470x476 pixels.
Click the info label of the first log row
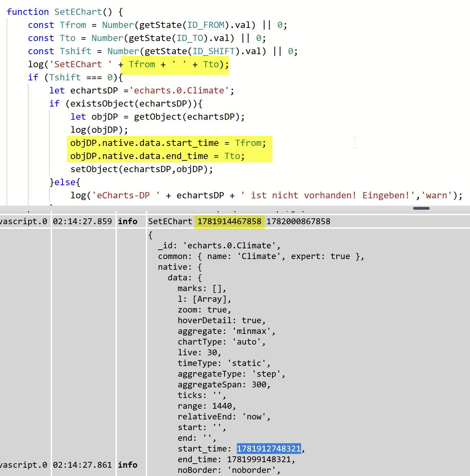tap(128, 221)
